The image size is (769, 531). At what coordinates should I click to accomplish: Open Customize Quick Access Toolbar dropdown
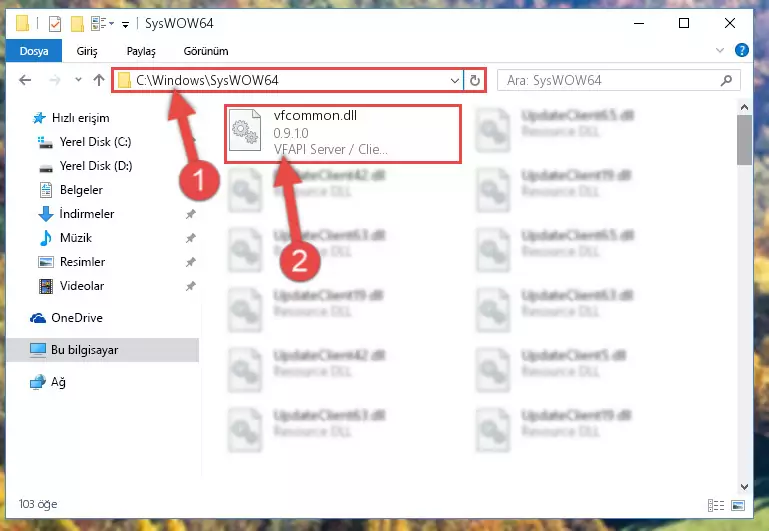[x=126, y=24]
